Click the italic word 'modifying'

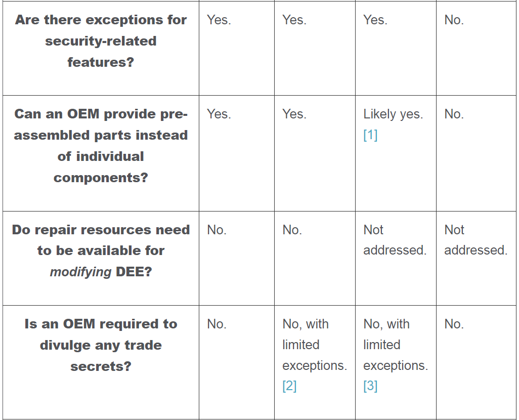pyautogui.click(x=80, y=272)
